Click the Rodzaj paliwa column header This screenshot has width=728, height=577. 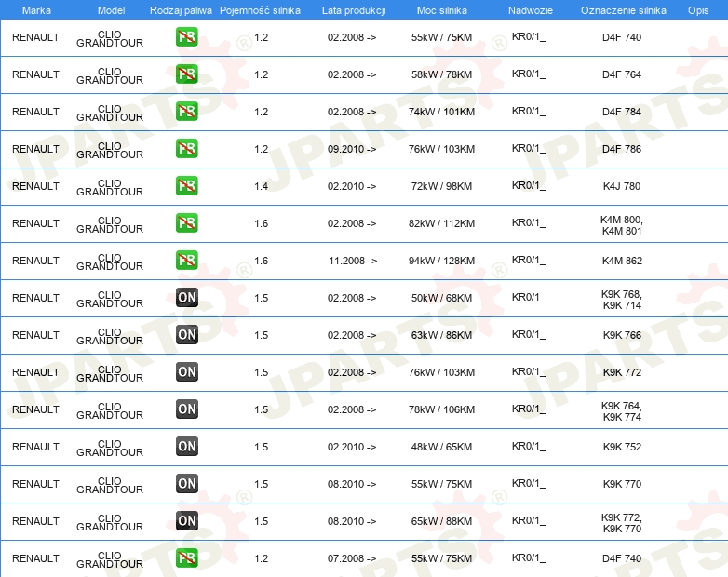click(181, 10)
